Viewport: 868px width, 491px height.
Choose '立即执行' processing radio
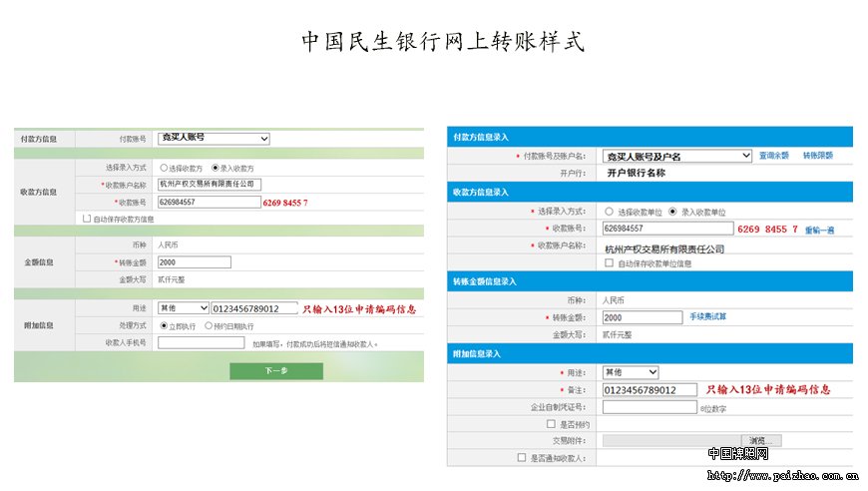pyautogui.click(x=164, y=326)
